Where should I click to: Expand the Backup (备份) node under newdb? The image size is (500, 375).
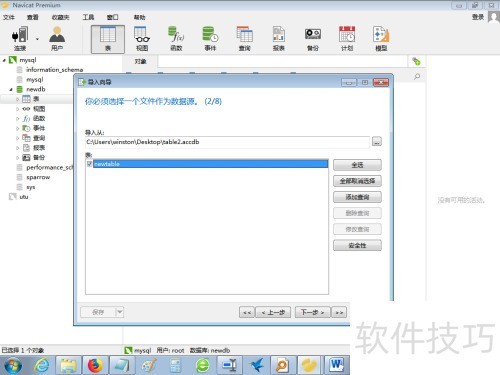[x=17, y=157]
